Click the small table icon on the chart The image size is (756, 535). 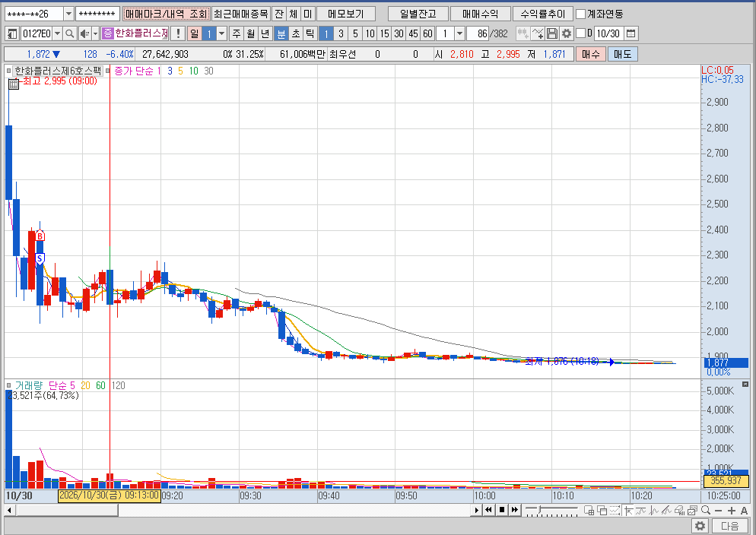14,84
